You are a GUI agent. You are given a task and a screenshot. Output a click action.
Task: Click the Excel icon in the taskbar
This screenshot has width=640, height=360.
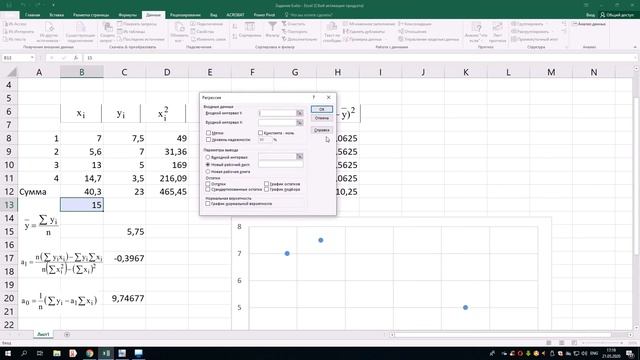click(106, 353)
